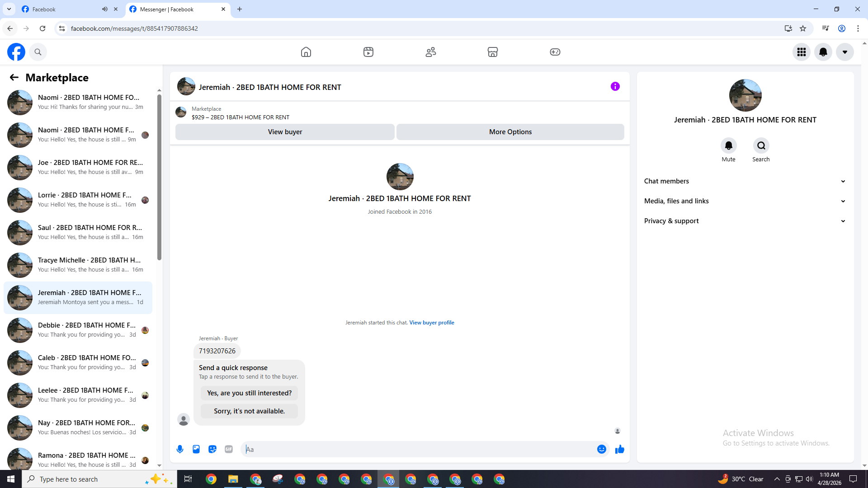Send a thumbs-up like
868x488 pixels.
pyautogui.click(x=620, y=449)
